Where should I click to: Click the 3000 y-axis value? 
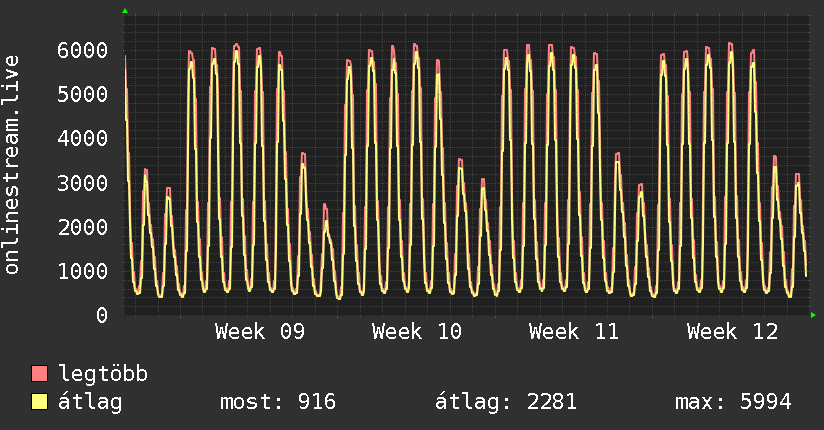tap(83, 183)
